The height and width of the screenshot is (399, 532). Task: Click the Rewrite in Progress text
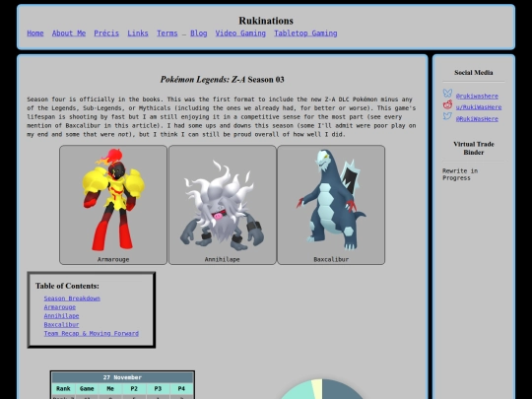click(460, 174)
